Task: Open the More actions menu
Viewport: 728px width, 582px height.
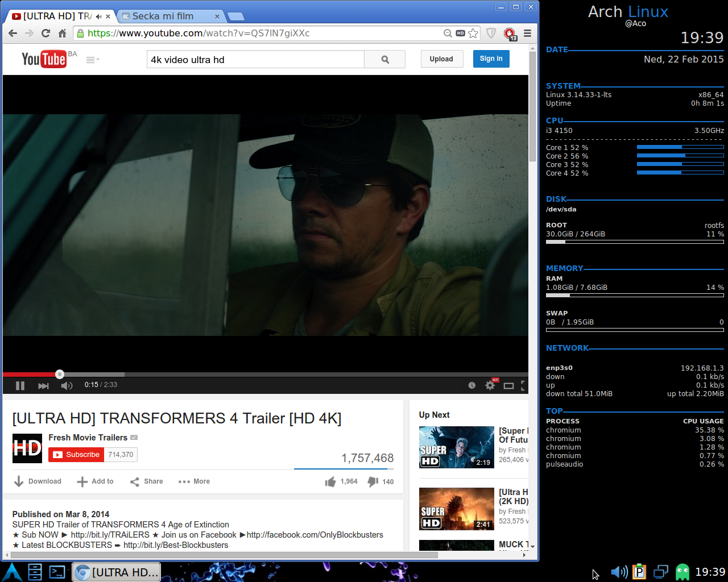Action: tap(194, 481)
